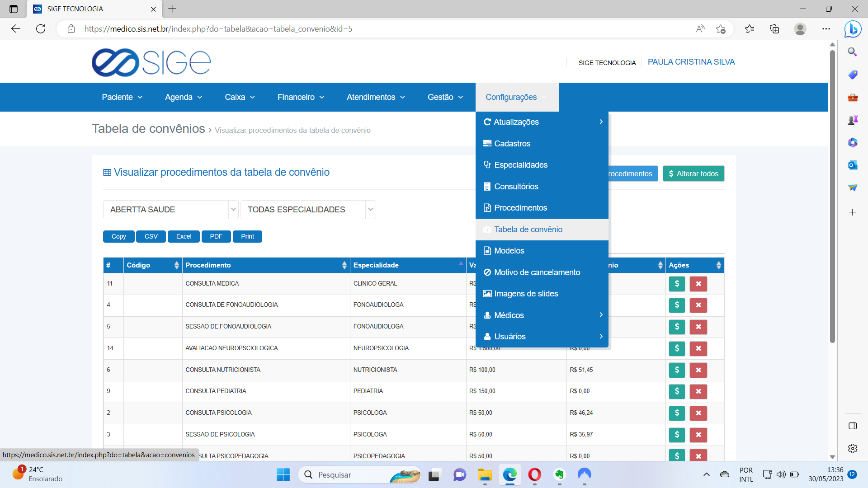Refresh the browser page
This screenshot has width=868, height=488.
coord(41,29)
